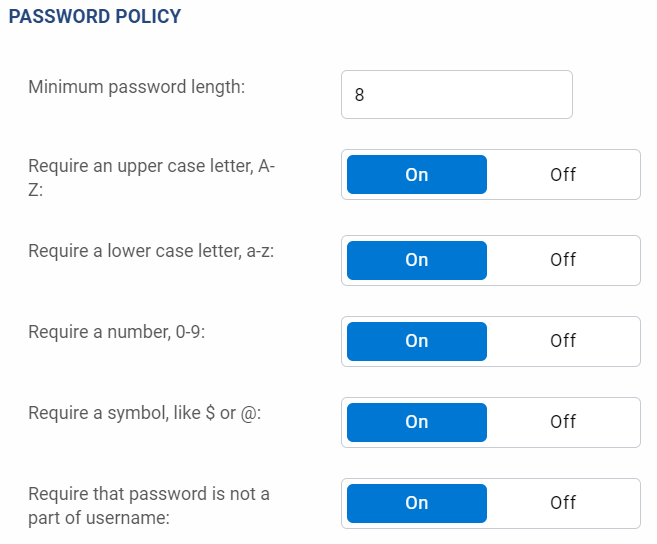Click the Minimum password length label

tap(136, 87)
